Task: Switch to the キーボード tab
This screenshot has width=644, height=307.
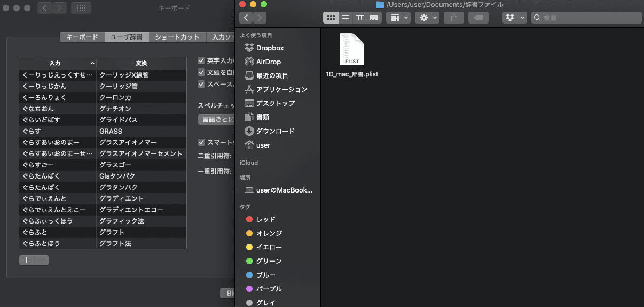Action: coord(82,37)
